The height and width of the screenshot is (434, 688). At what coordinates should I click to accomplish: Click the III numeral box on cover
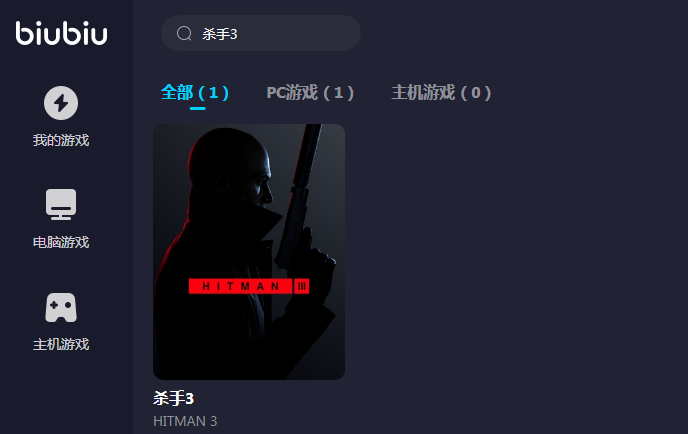pos(301,286)
